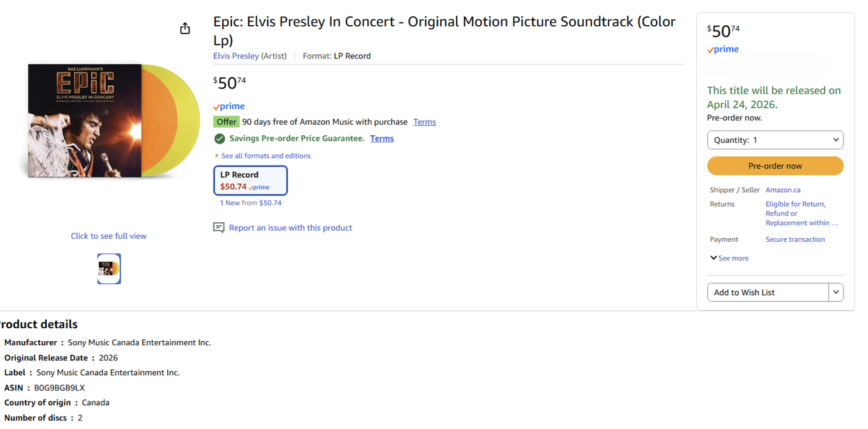Image resolution: width=868 pixels, height=429 pixels.
Task: Open Terms for Pre-order Price Guarantee
Action: click(381, 139)
